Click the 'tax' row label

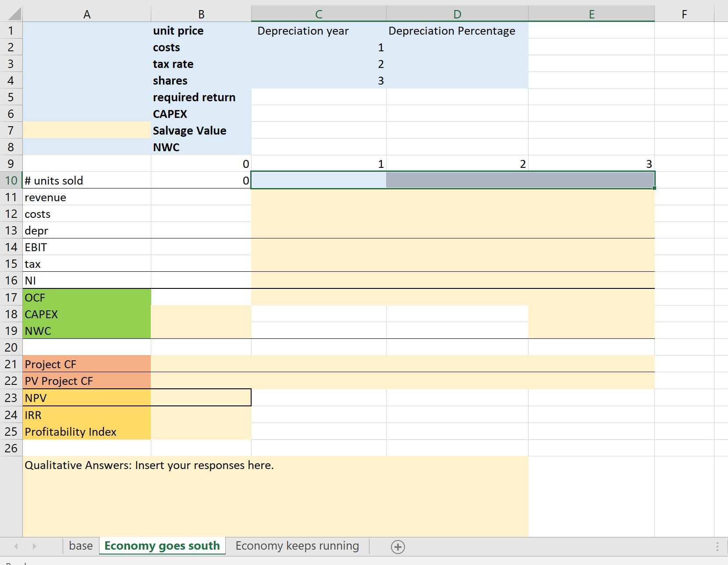point(87,264)
